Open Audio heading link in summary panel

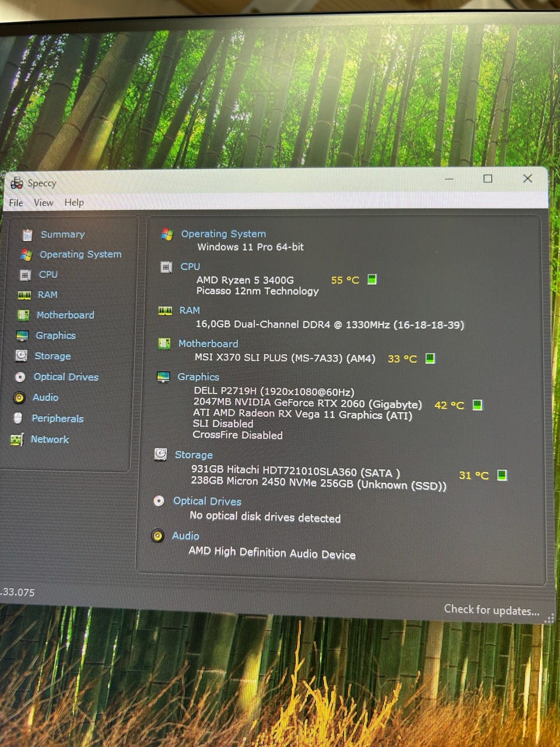(185, 536)
